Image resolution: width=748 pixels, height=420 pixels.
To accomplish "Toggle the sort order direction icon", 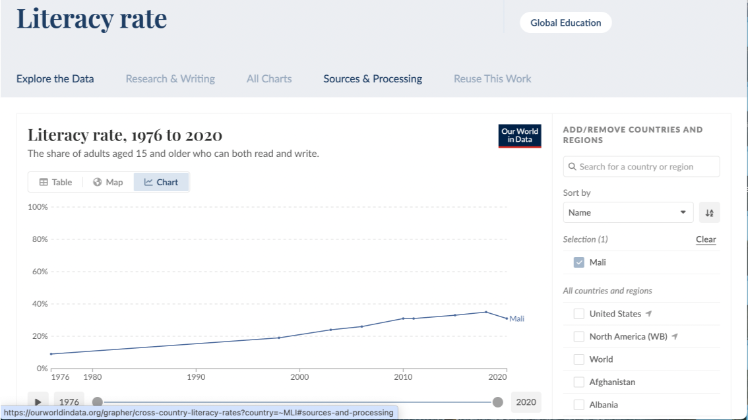I will pyautogui.click(x=709, y=212).
